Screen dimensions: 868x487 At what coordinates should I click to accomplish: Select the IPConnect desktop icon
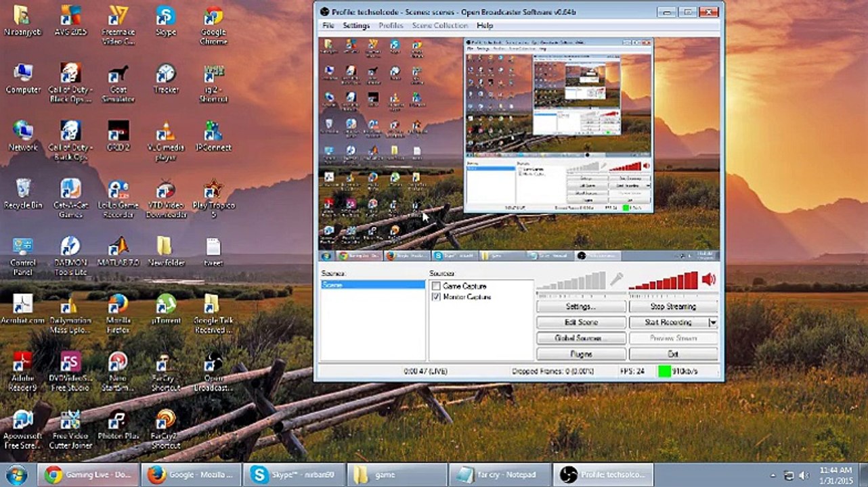click(213, 137)
